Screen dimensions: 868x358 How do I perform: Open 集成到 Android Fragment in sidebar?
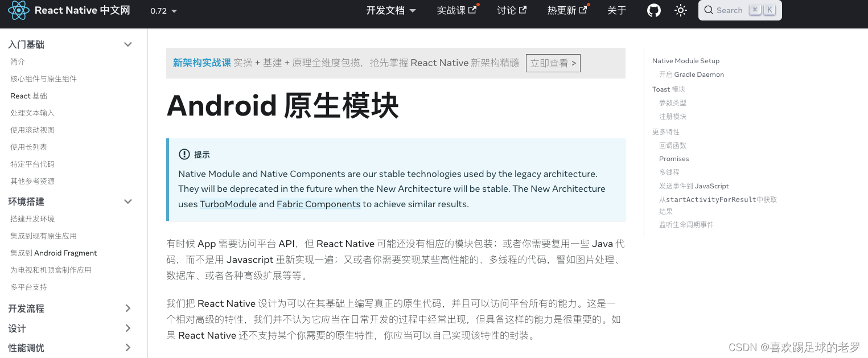[x=54, y=253]
